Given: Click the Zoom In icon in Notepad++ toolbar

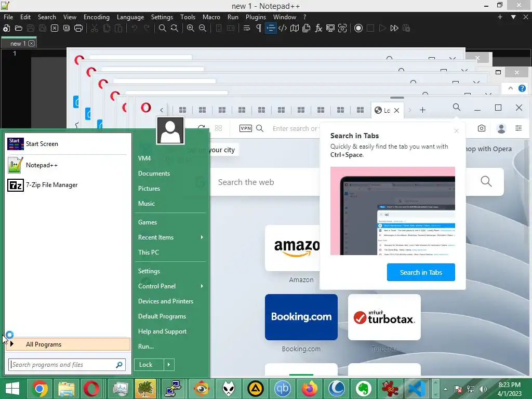Looking at the screenshot, I should tap(191, 28).
